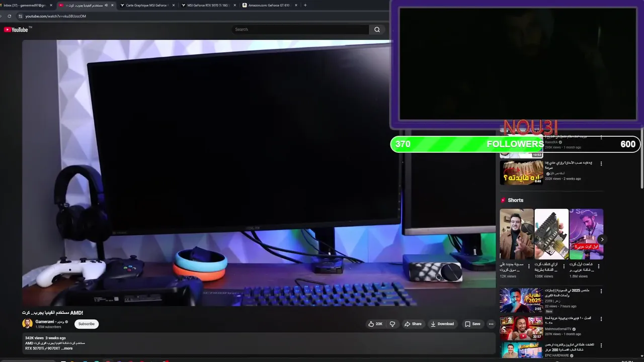Open a new browser tab with plus
This screenshot has width=644, height=362.
point(305,5)
